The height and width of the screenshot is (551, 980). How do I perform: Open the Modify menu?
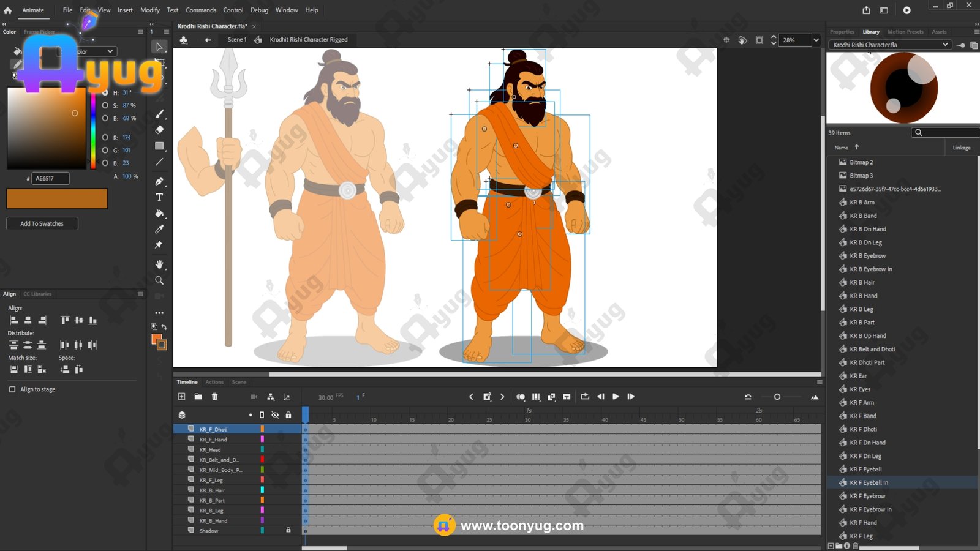(149, 10)
